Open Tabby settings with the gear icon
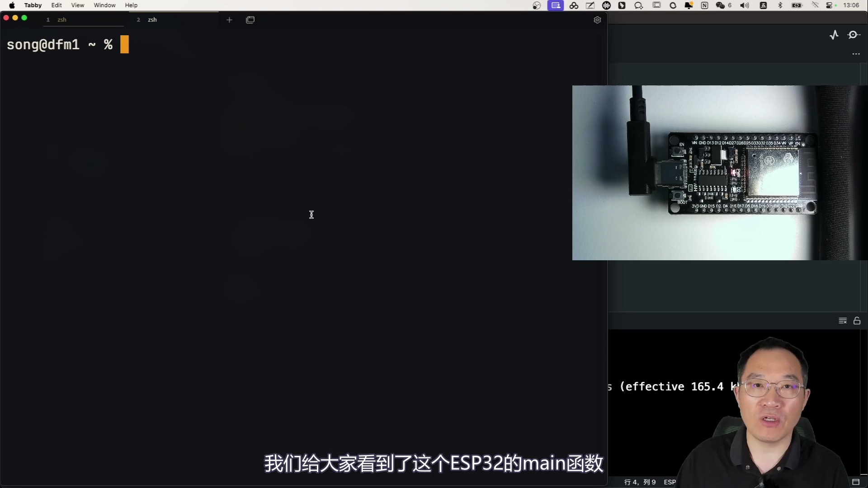 click(598, 20)
